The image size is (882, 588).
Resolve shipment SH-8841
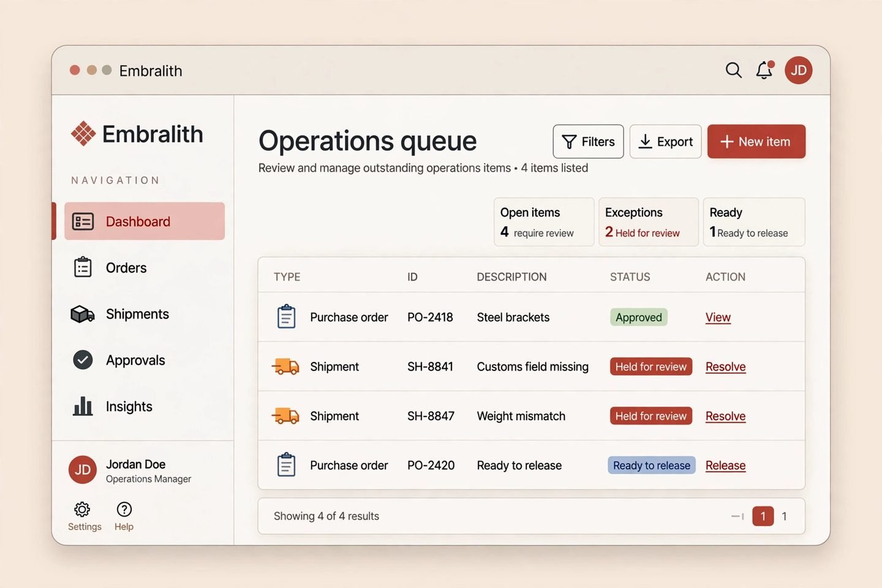tap(726, 367)
